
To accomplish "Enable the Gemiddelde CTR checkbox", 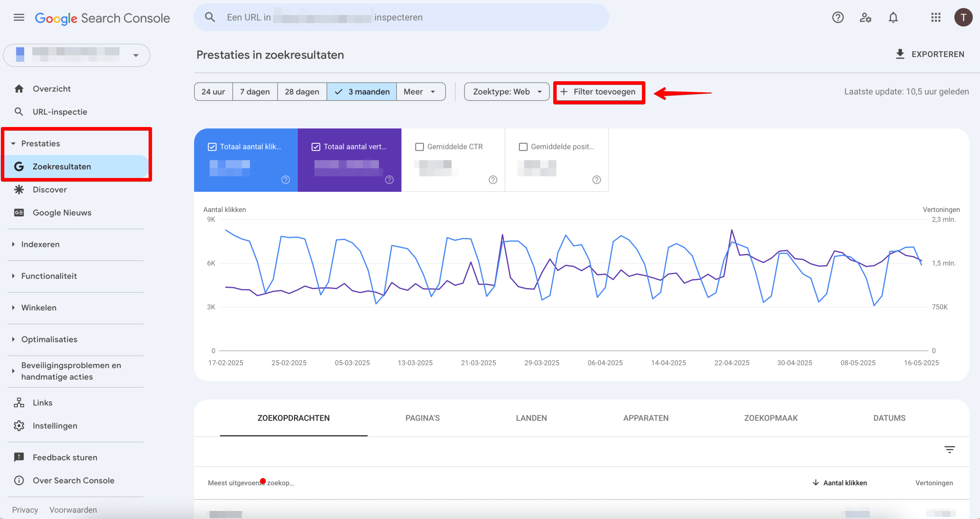I will (420, 147).
